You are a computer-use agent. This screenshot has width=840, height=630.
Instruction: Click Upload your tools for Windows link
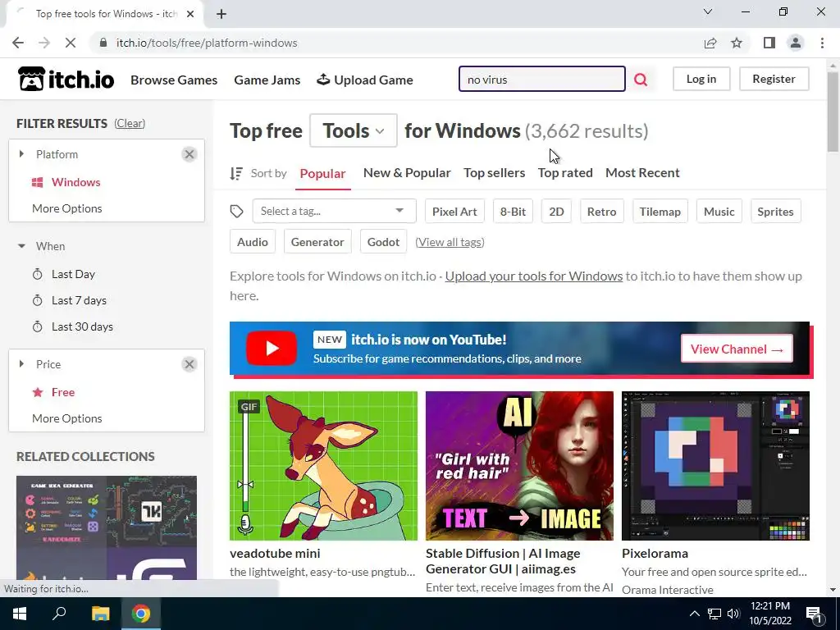[533, 276]
